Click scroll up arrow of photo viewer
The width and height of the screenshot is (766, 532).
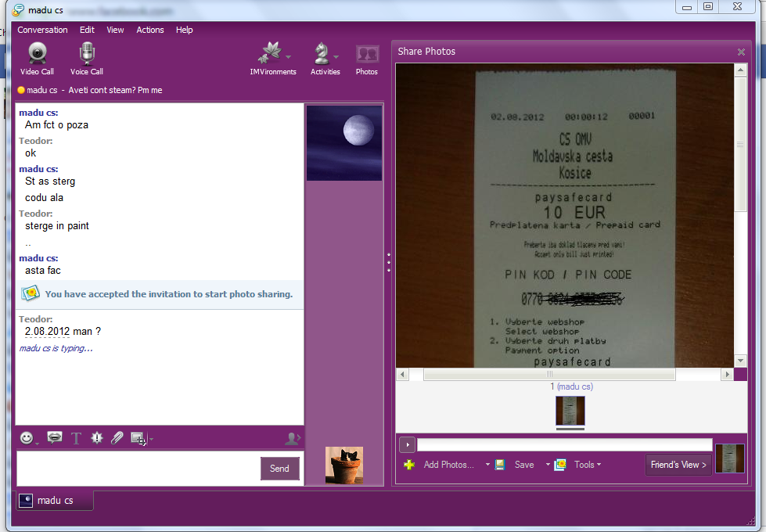pyautogui.click(x=741, y=70)
